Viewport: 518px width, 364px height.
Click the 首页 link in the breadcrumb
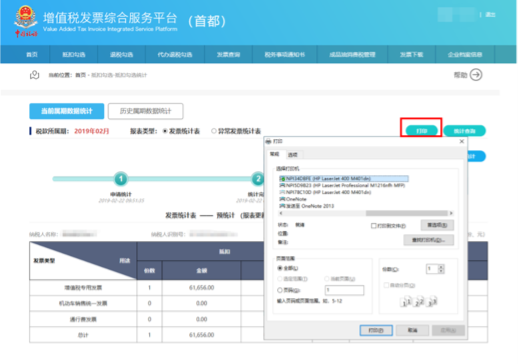(x=80, y=75)
